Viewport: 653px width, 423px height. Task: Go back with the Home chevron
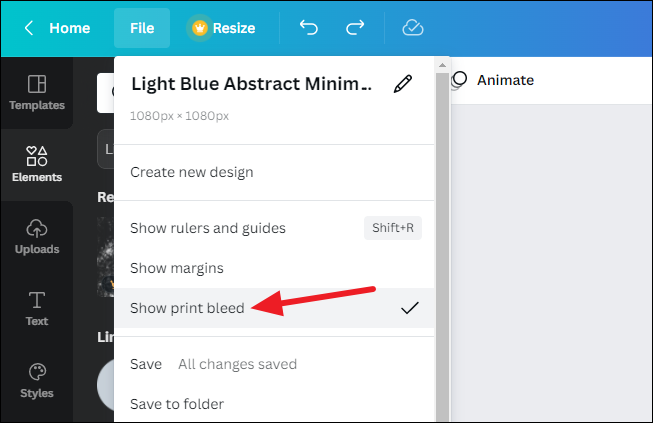coord(56,28)
